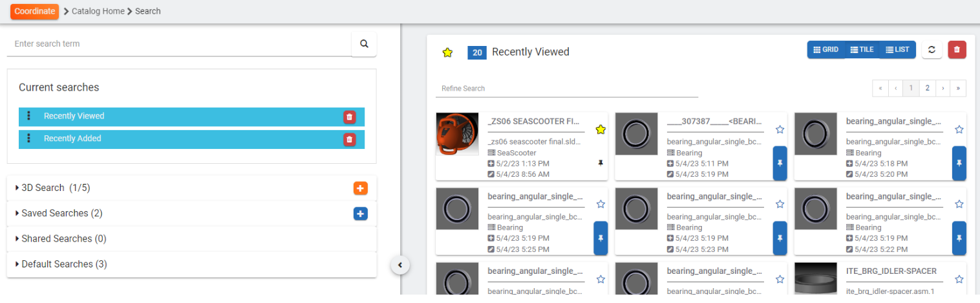This screenshot has width=980, height=303.
Task: Star the bearing item modified 5/4/23 5:23 PM
Action: click(x=780, y=204)
